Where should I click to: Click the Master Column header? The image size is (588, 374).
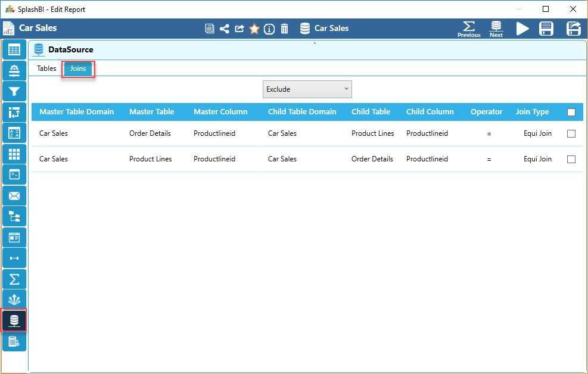click(220, 112)
